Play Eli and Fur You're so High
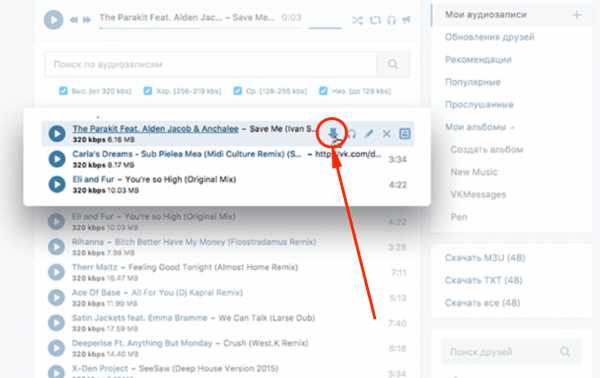600x378 pixels. 57,184
